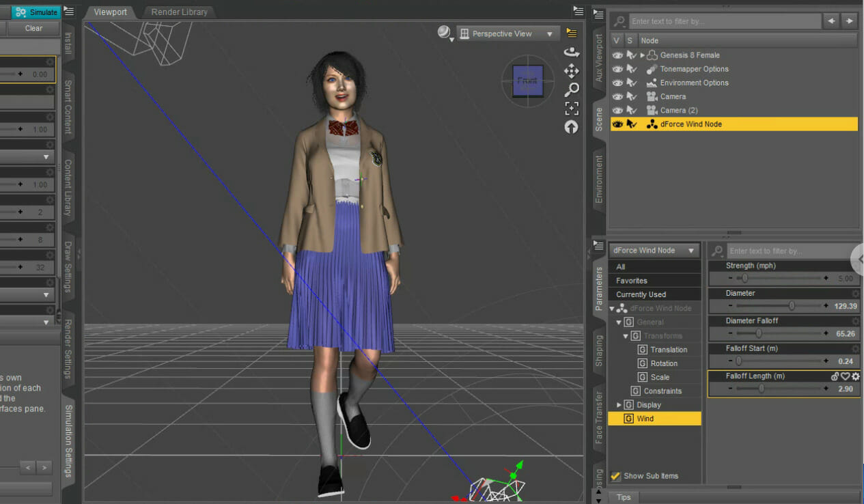Open Perspective View dropdown
Image resolution: width=864 pixels, height=504 pixels.
(508, 33)
